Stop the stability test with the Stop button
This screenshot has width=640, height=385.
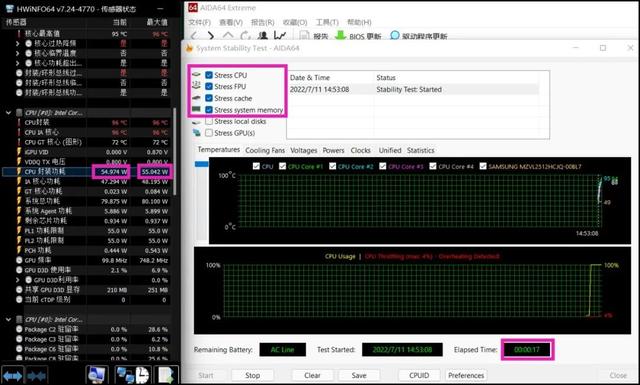(252, 375)
